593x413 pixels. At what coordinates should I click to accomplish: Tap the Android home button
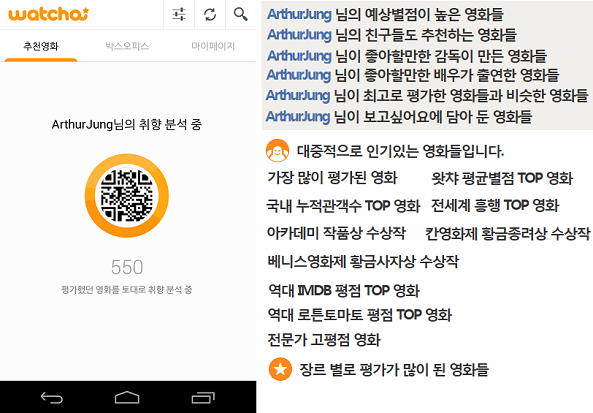click(x=127, y=397)
